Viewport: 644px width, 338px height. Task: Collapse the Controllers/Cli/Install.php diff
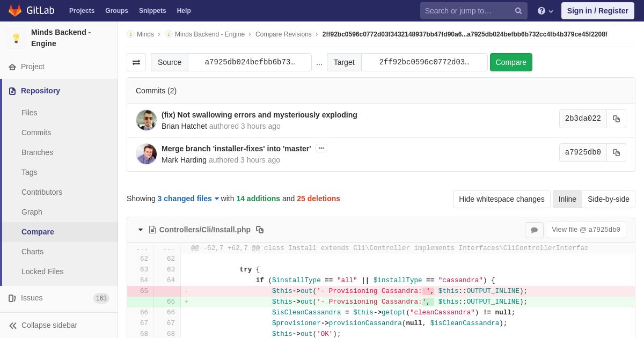141,230
